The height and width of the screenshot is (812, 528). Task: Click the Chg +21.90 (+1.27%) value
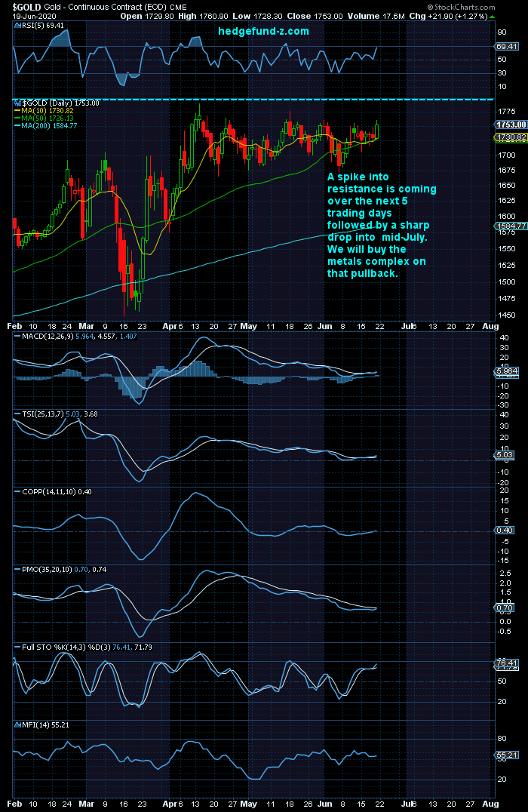coord(448,16)
